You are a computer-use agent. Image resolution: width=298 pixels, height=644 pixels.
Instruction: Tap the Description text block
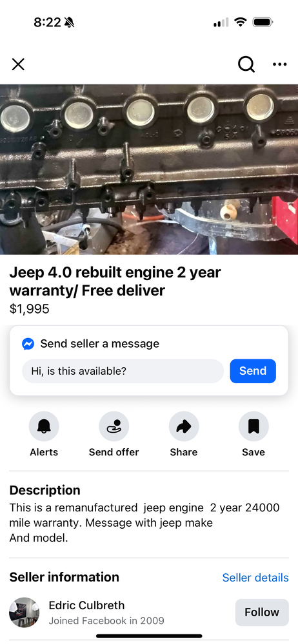[144, 523]
